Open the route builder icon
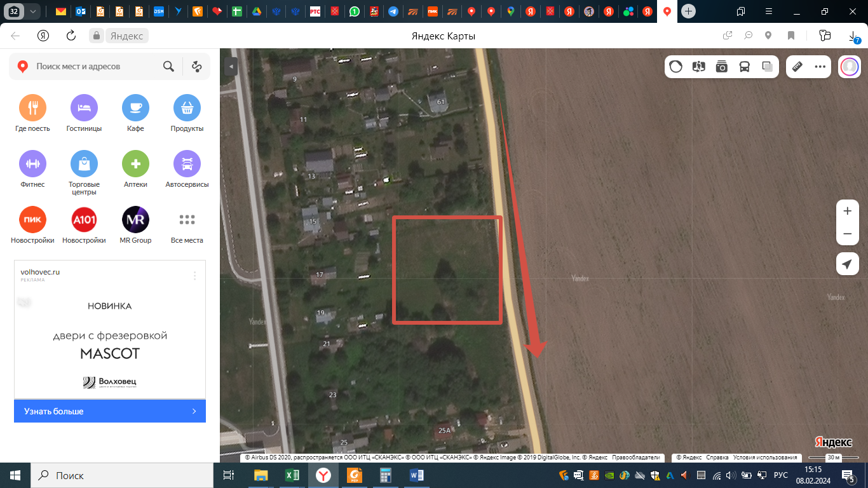This screenshot has height=488, width=868. [196, 66]
